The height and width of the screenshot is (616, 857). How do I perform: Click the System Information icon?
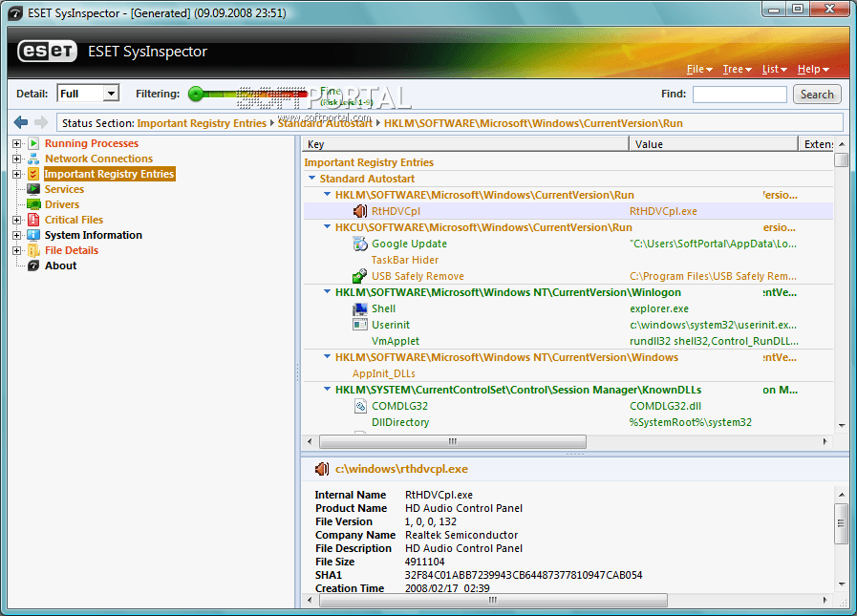pos(33,235)
